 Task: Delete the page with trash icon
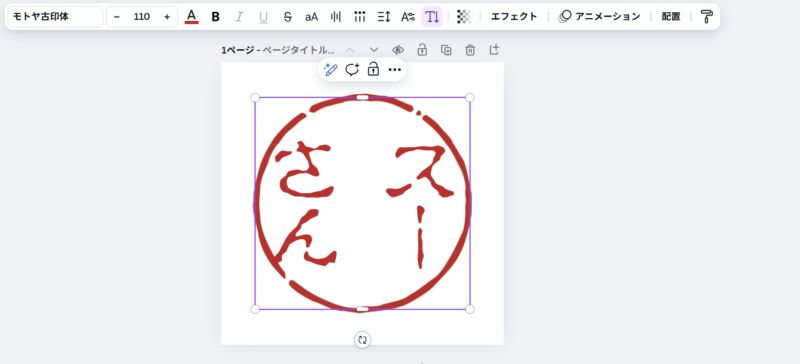(x=470, y=50)
